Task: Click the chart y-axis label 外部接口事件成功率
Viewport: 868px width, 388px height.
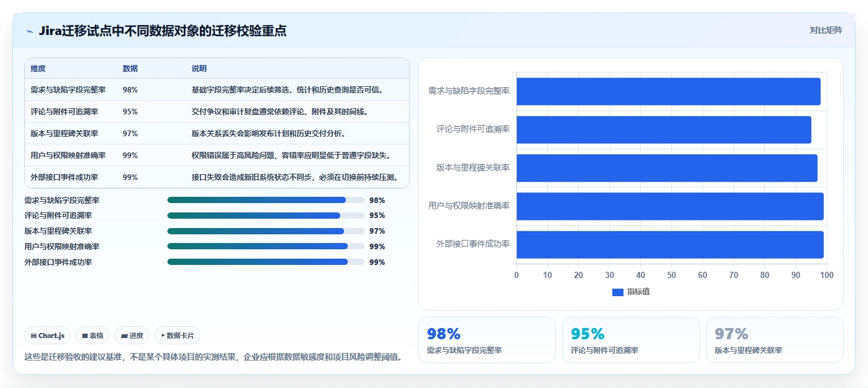Action: click(473, 244)
